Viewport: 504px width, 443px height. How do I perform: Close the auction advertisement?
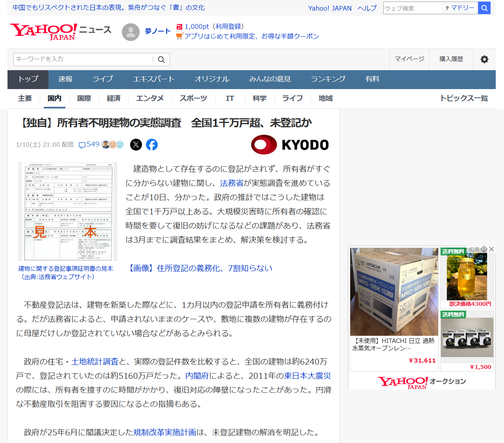click(491, 249)
